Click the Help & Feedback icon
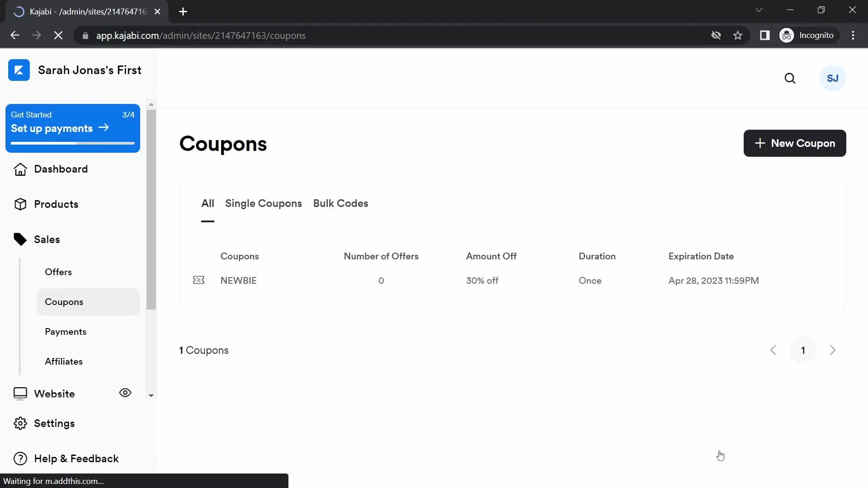This screenshot has height=488, width=868. point(20,458)
